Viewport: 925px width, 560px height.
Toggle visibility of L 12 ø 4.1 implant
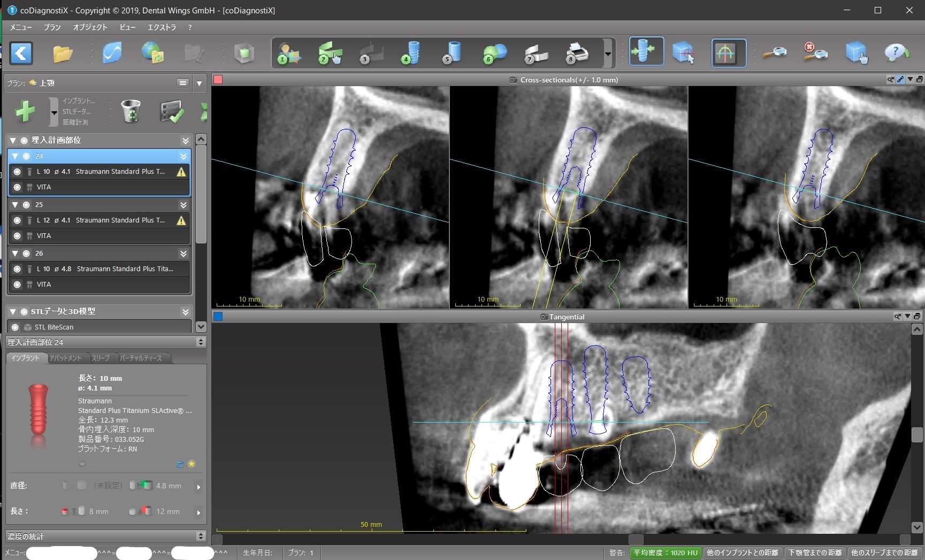coord(17,220)
